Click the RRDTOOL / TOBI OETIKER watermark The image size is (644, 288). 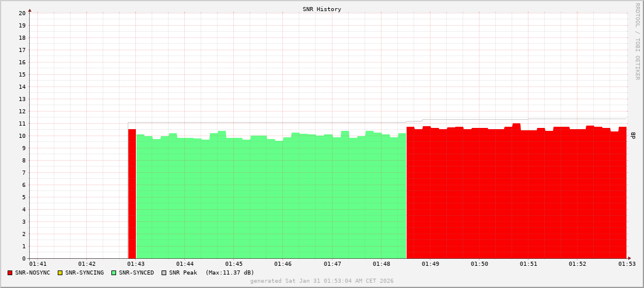tap(637, 41)
